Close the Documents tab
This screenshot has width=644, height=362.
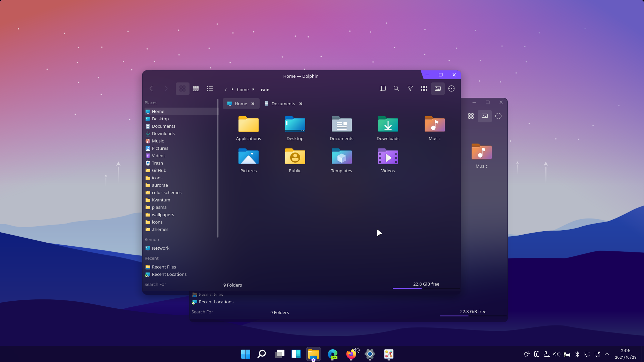(301, 104)
